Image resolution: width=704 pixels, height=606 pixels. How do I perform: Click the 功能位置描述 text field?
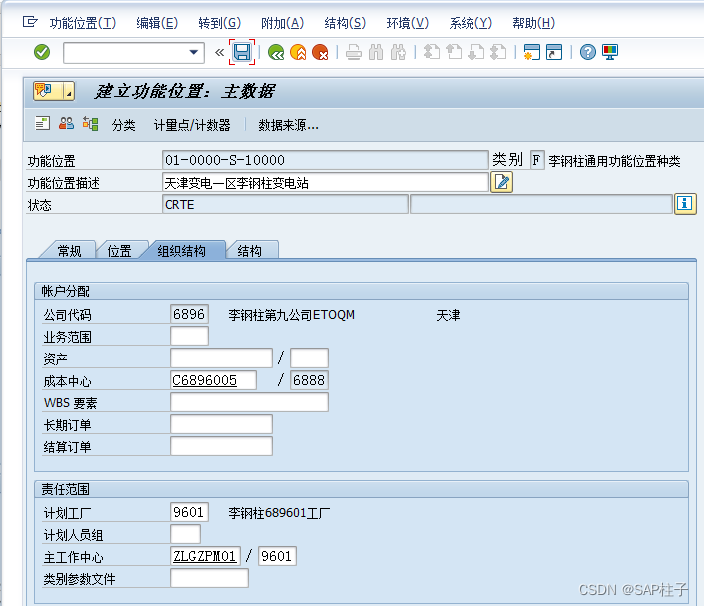325,183
